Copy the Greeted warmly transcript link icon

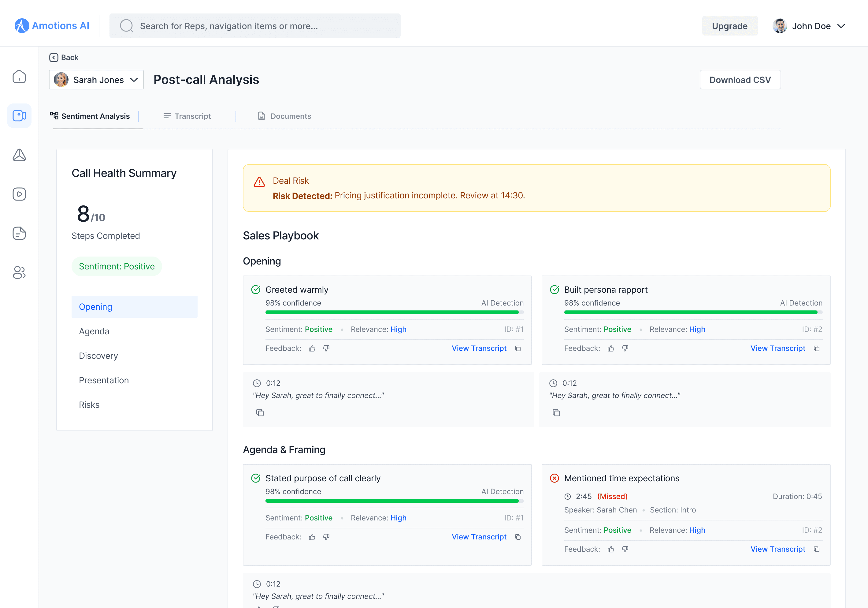pos(517,348)
